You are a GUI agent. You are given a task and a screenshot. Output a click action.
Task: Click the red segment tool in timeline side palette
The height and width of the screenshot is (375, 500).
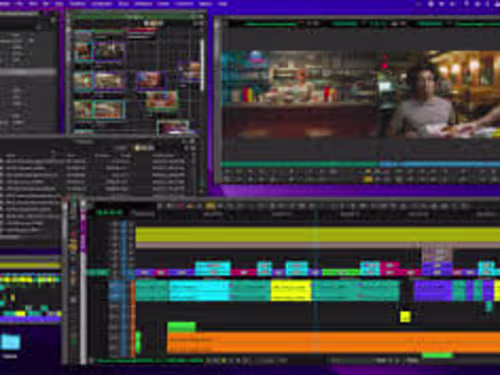(73, 233)
